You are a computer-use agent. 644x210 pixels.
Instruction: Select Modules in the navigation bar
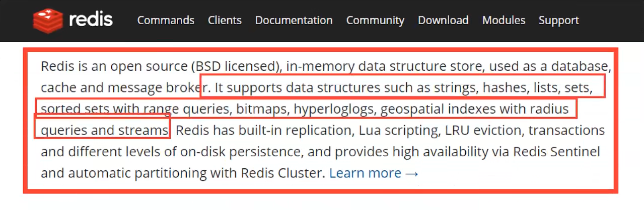504,20
